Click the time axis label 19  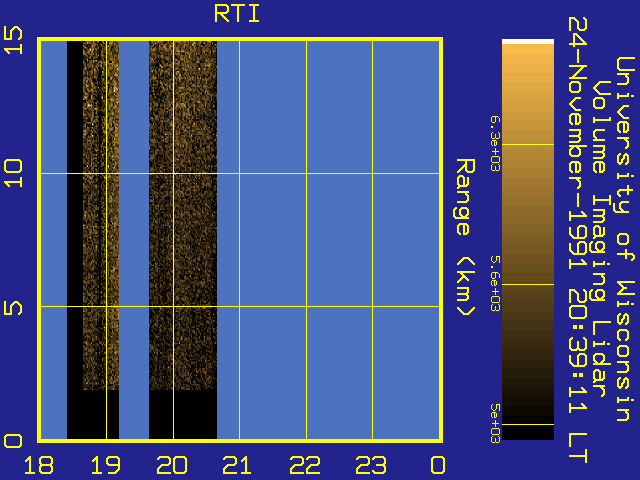pyautogui.click(x=106, y=465)
